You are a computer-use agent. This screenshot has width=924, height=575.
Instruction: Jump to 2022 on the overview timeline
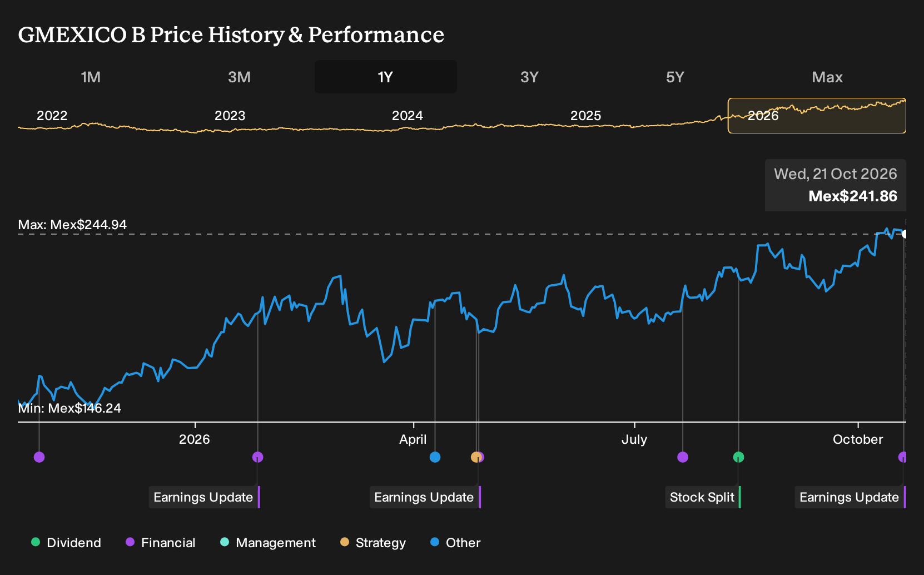pyautogui.click(x=52, y=116)
